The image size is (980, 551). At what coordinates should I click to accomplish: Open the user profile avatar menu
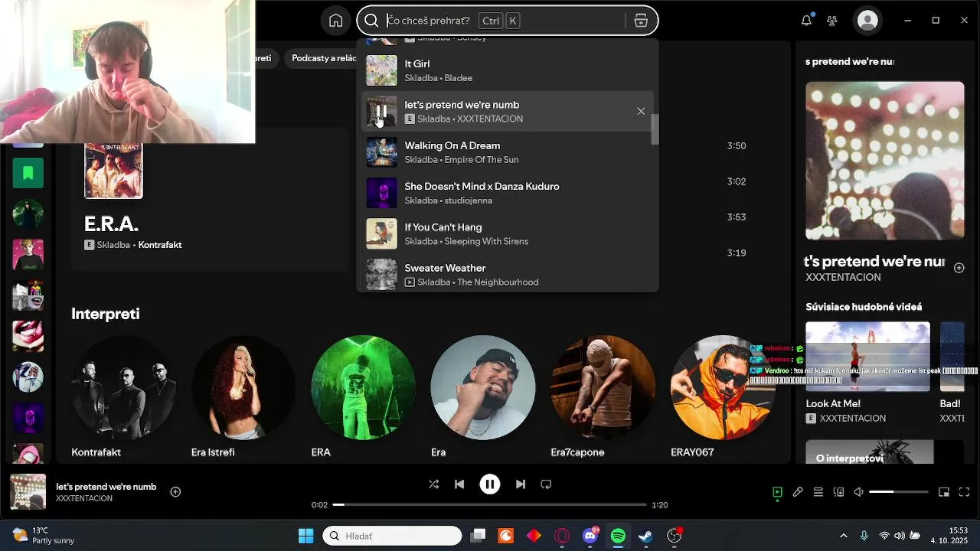pos(867,21)
